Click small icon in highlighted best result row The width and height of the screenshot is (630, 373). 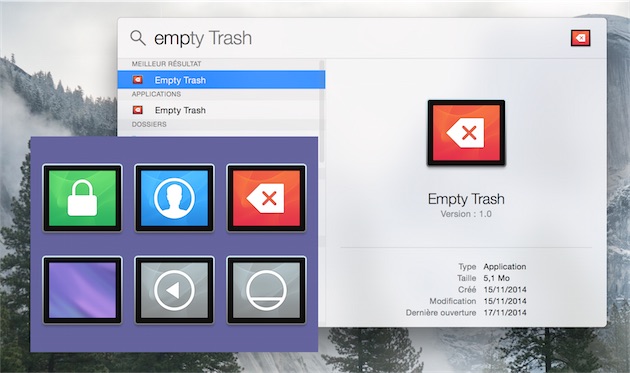[138, 80]
